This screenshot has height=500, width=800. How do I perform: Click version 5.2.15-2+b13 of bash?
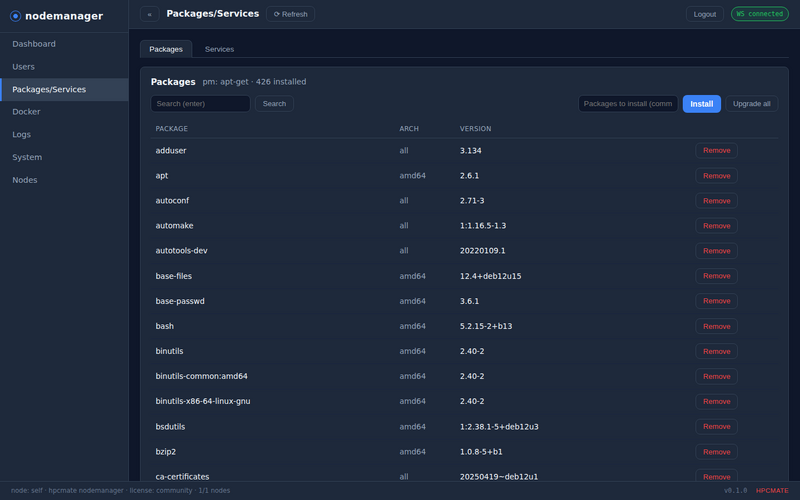coord(486,326)
